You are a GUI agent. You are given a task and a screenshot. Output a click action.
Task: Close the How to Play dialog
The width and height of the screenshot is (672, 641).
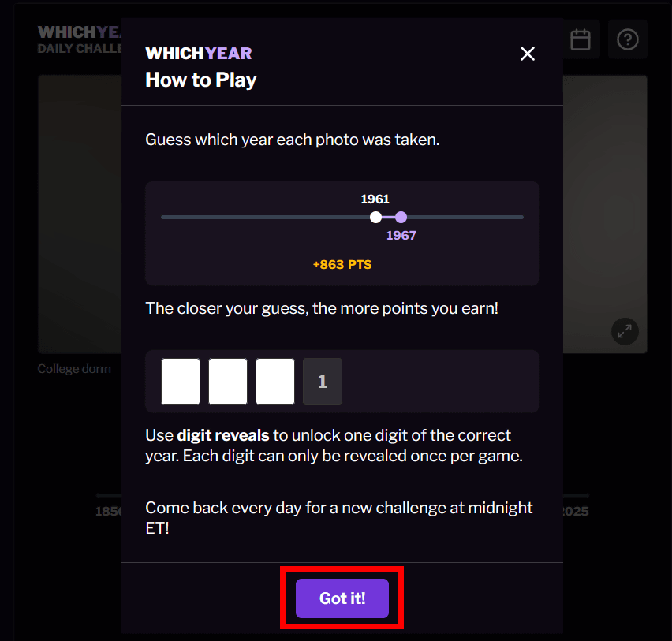click(527, 54)
